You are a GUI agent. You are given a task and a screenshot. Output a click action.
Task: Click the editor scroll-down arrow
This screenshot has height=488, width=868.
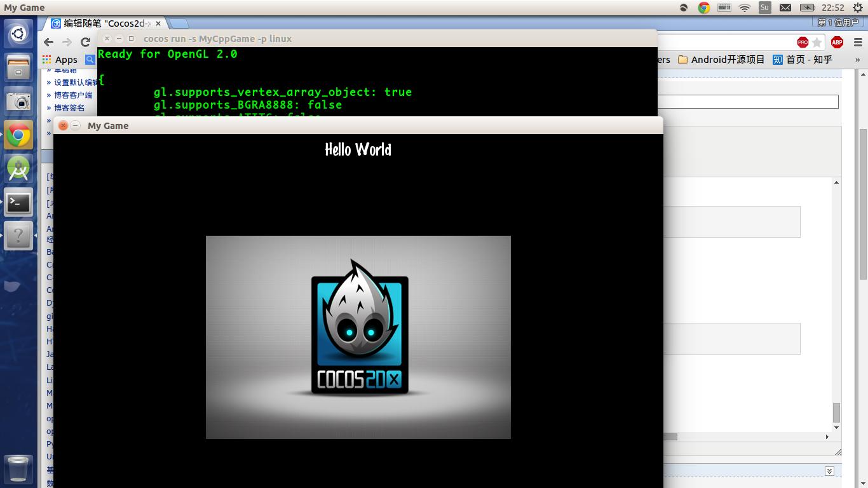[x=836, y=428]
